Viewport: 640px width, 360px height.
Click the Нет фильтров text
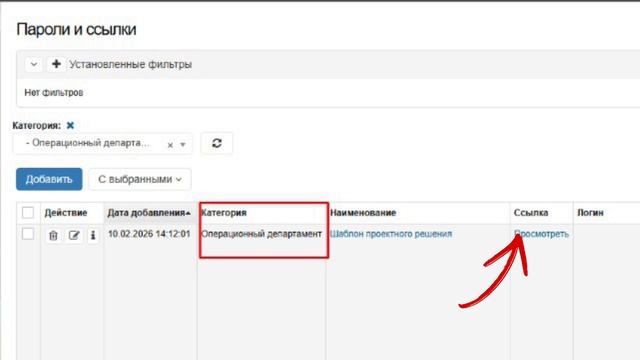pos(54,93)
